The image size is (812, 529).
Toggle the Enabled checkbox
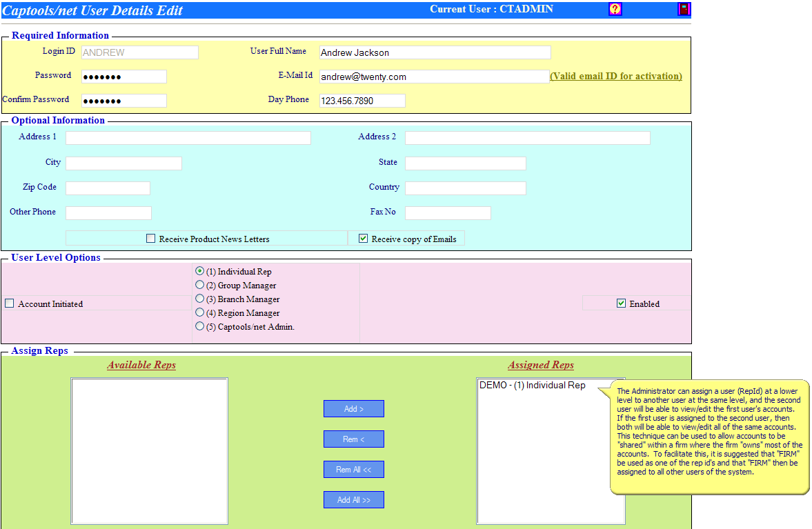621,303
